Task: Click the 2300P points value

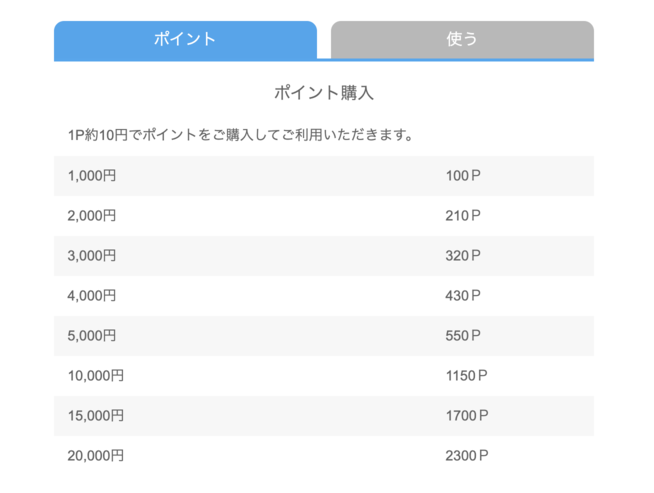Action: pyautogui.click(x=467, y=456)
